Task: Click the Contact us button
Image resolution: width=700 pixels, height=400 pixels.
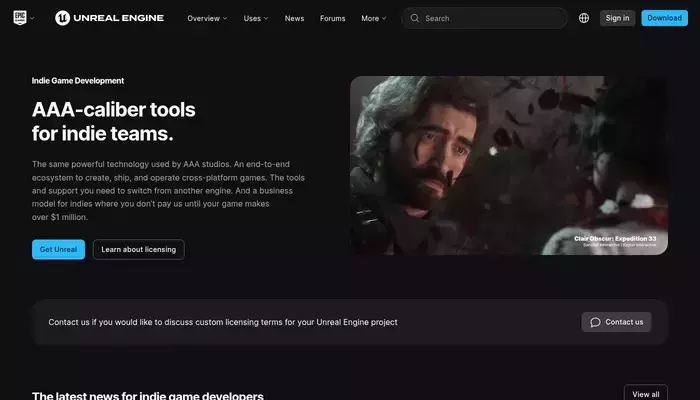Action: point(616,322)
